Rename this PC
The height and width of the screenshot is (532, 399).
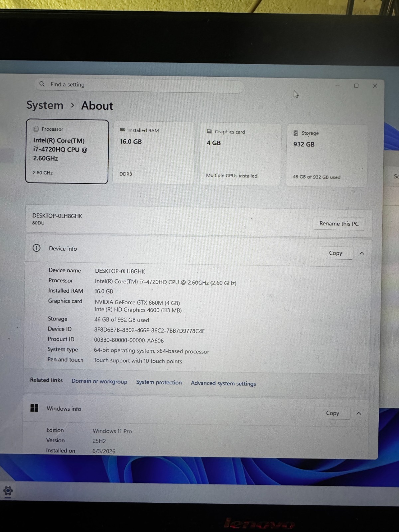[339, 223]
